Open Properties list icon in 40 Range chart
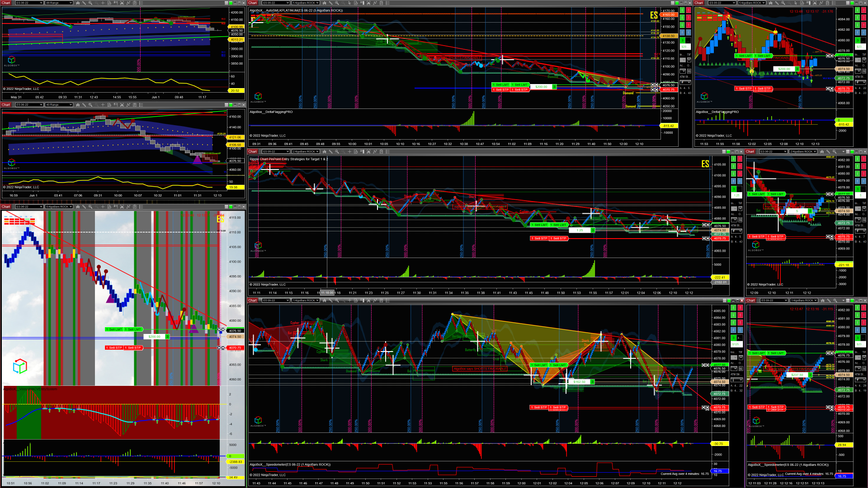This screenshot has width=868, height=488. (x=141, y=104)
